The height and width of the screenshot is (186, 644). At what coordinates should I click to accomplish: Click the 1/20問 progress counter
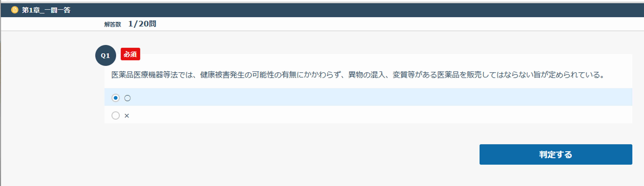pyautogui.click(x=142, y=24)
